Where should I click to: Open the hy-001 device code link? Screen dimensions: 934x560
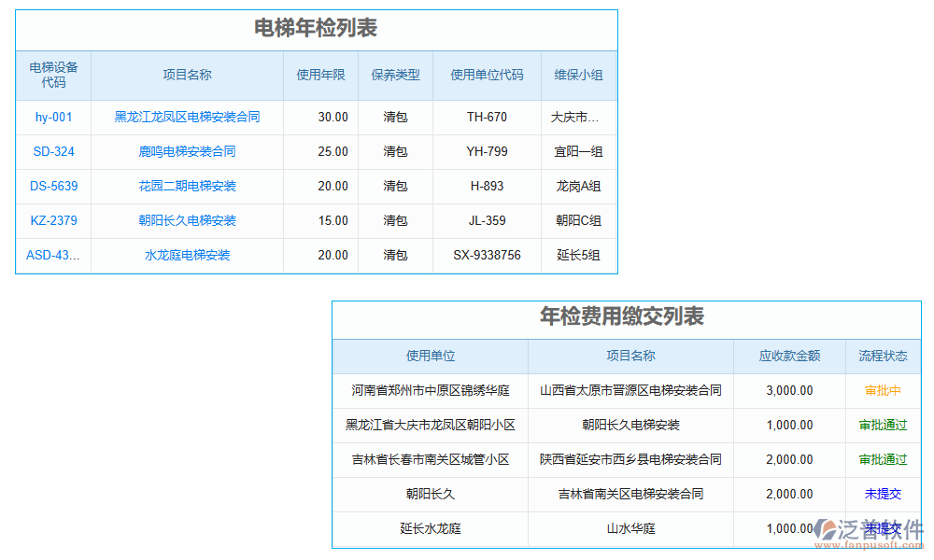point(52,117)
